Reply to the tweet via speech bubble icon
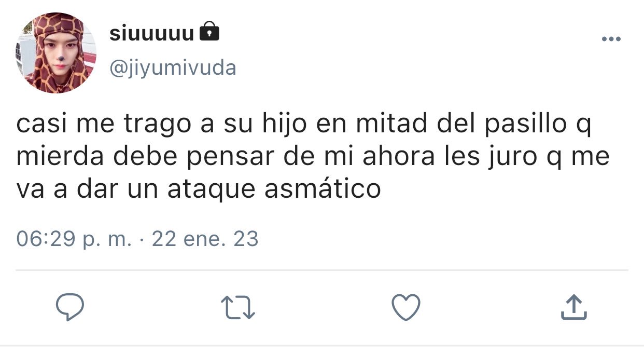This screenshot has width=644, height=355. point(69,307)
